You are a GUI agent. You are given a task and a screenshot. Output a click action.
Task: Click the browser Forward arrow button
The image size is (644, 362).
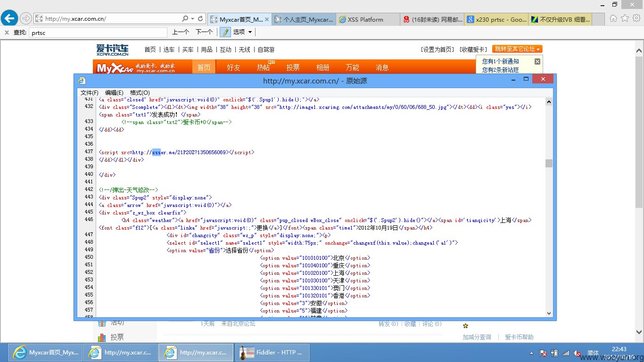pos(26,18)
